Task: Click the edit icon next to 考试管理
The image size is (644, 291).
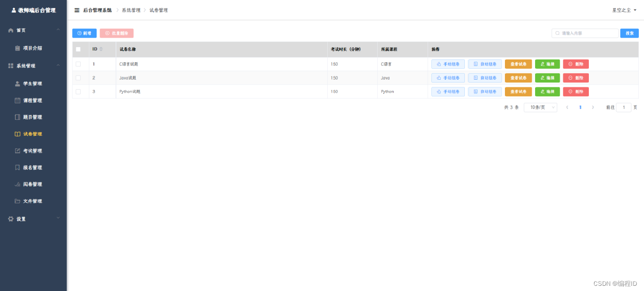Action: pos(17,151)
